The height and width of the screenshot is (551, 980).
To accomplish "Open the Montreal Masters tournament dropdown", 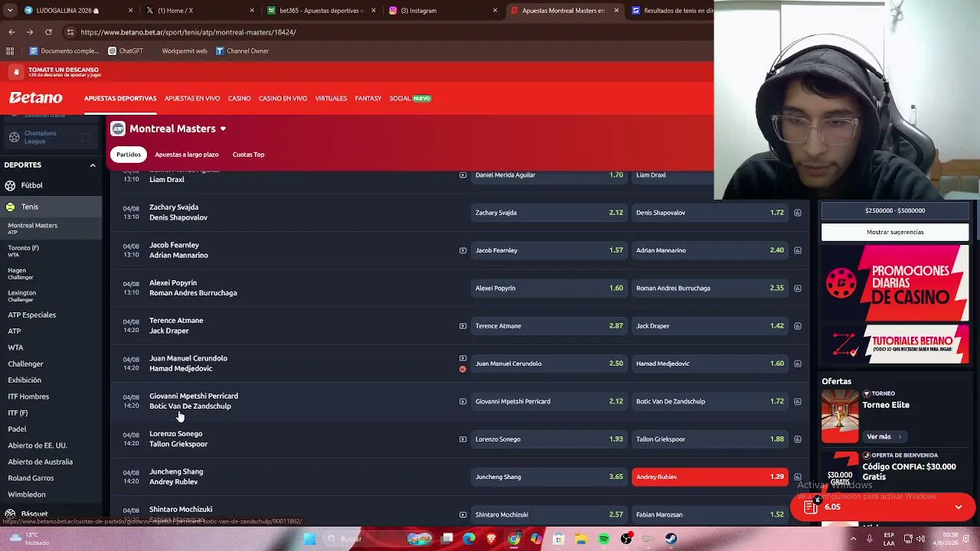I will click(223, 129).
